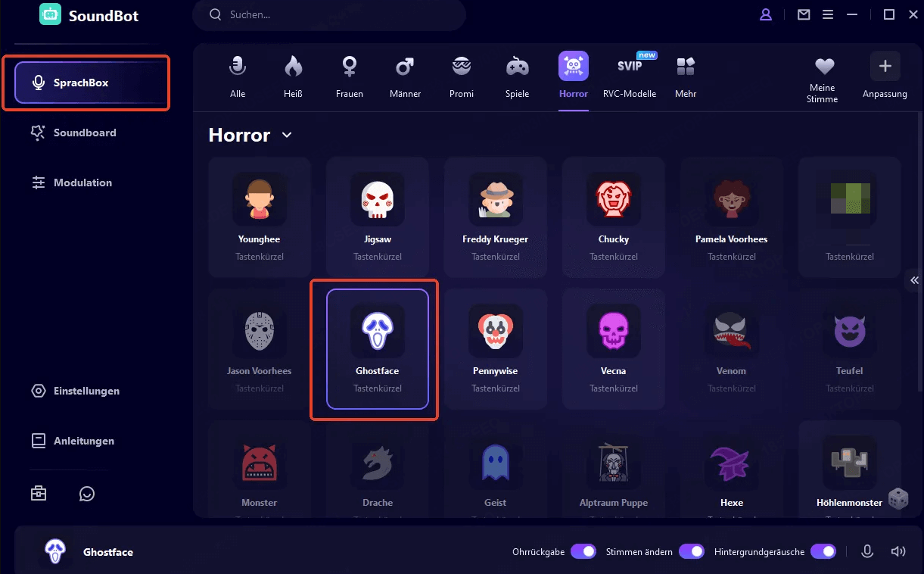924x574 pixels.
Task: Open the hamburger menu in title bar
Action: coord(828,14)
